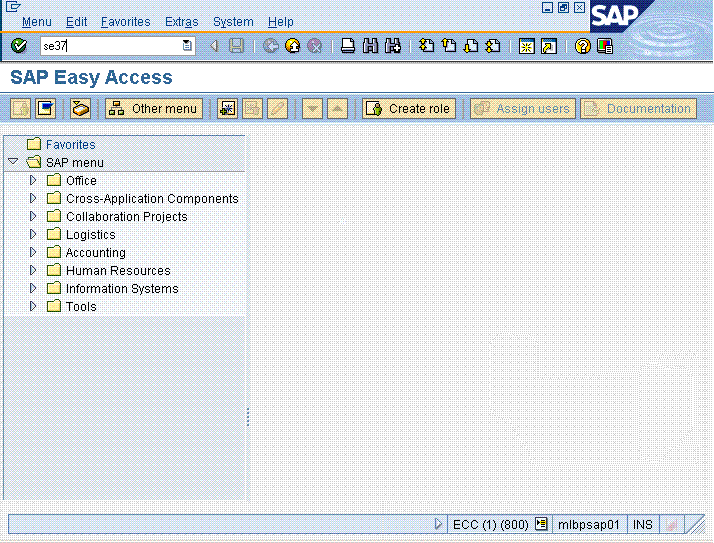Click the Previous Page icon
Screen dimensions: 714x543
[449, 46]
